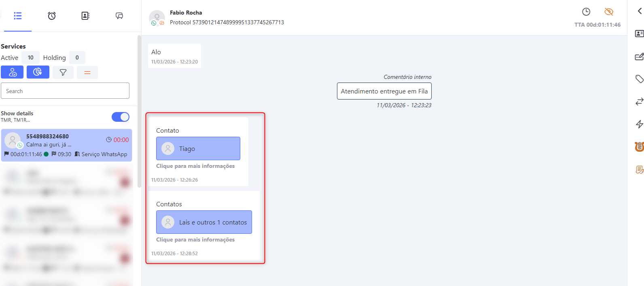Click the Holding count 0 badge
The image size is (644, 286).
pos(77,57)
